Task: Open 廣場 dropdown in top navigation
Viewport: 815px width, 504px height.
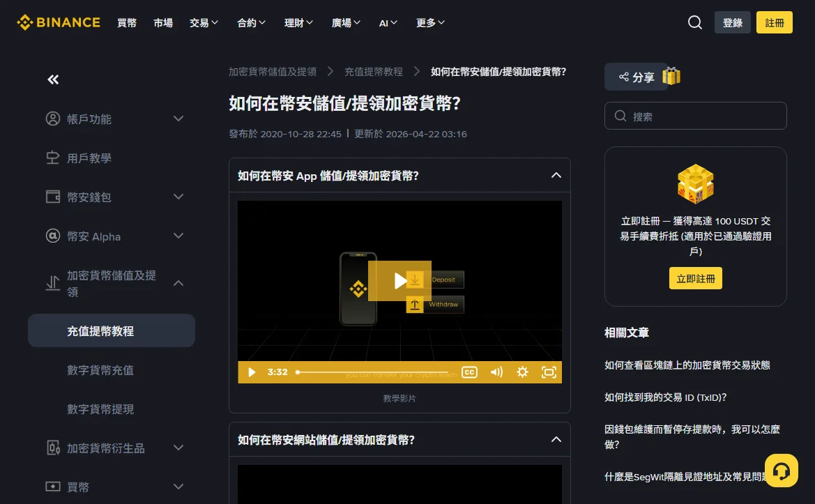Action: [x=346, y=22]
